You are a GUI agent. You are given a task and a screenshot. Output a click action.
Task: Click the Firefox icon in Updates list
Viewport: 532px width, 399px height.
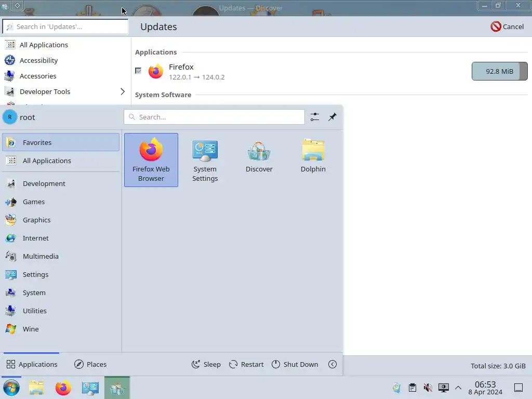pos(156,71)
